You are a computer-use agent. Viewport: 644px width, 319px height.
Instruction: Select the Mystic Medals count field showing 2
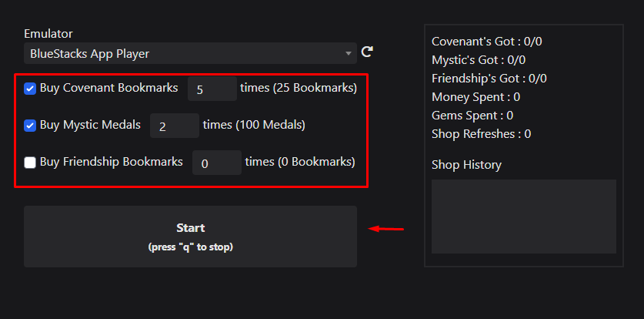(x=175, y=126)
